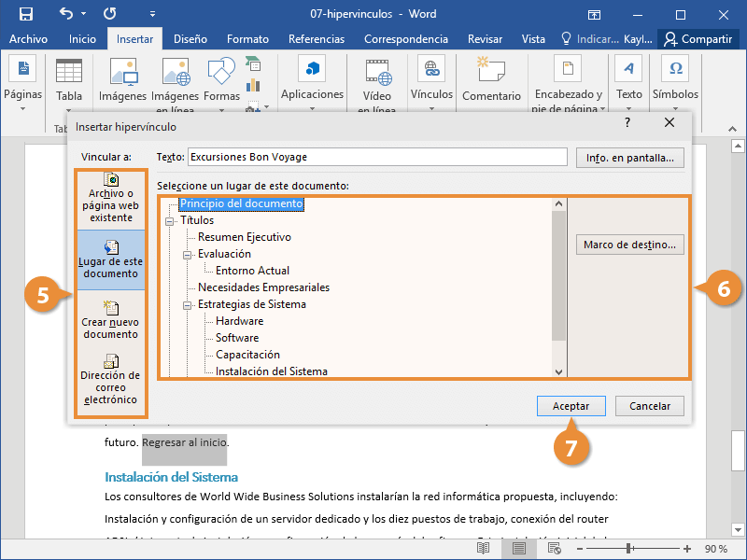747x560 pixels.
Task: Go to the Referencias tab
Action: coord(317,39)
